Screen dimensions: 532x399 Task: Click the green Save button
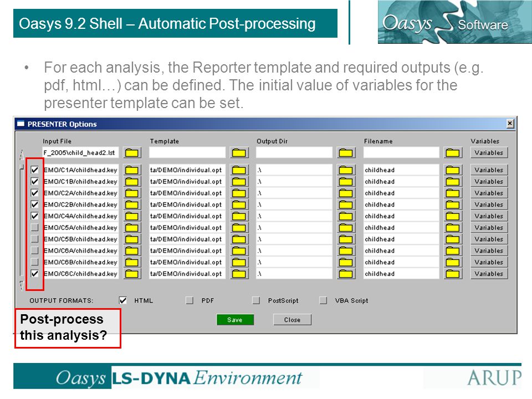point(235,320)
